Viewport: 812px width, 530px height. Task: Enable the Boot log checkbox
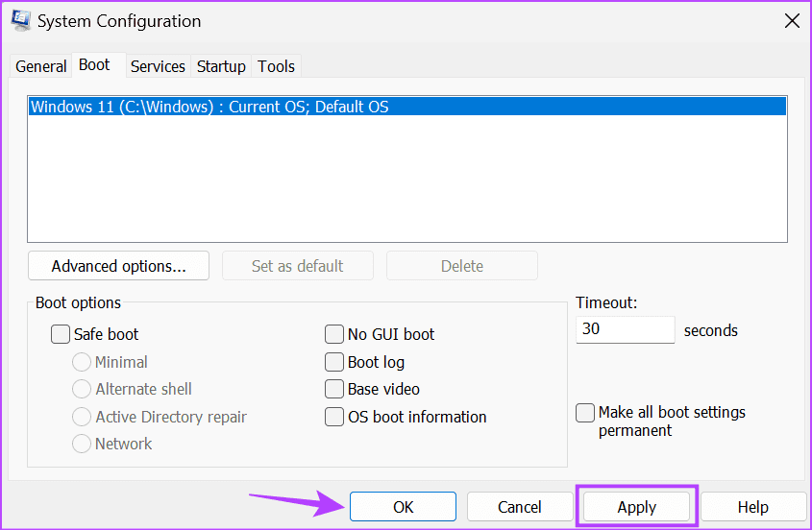coord(334,362)
